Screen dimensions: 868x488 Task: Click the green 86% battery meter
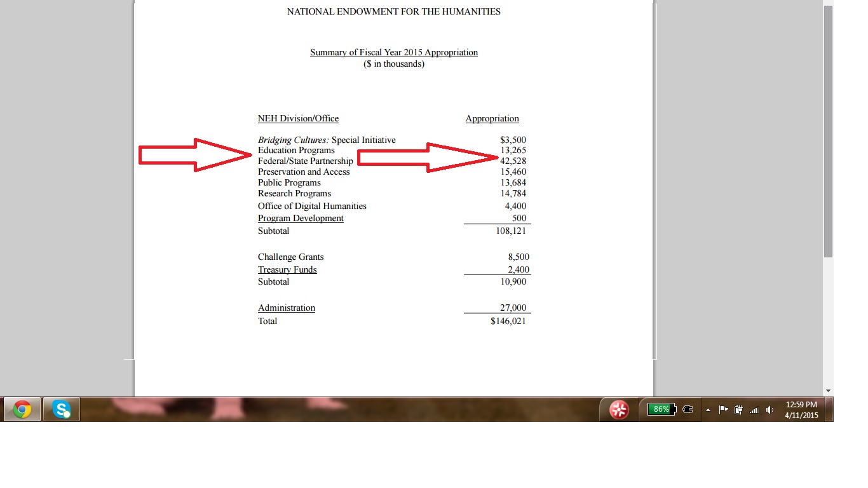pyautogui.click(x=661, y=410)
